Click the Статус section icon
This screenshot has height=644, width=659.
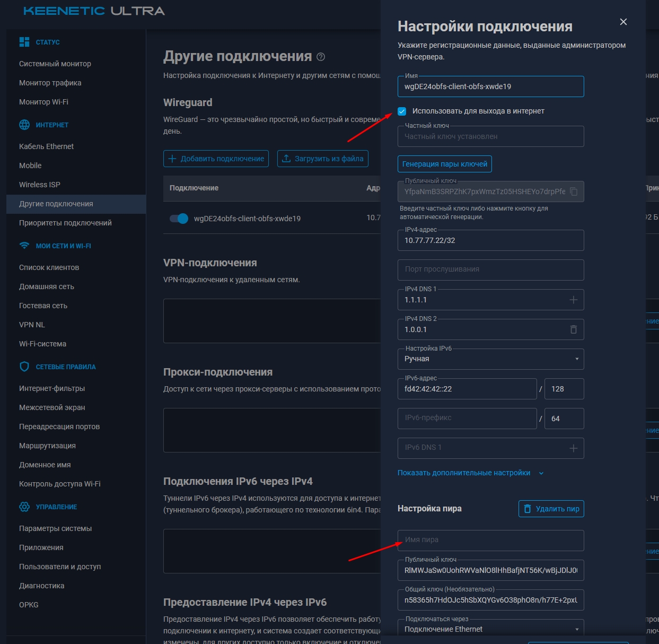pyautogui.click(x=24, y=41)
